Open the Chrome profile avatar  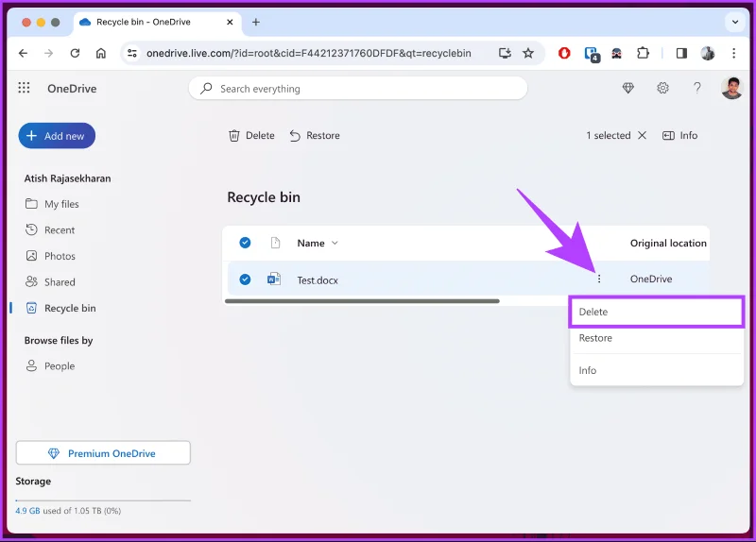[x=707, y=53]
